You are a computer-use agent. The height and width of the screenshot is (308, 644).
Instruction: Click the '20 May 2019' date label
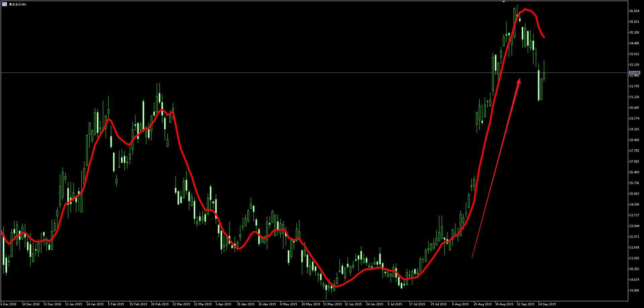pos(311,304)
